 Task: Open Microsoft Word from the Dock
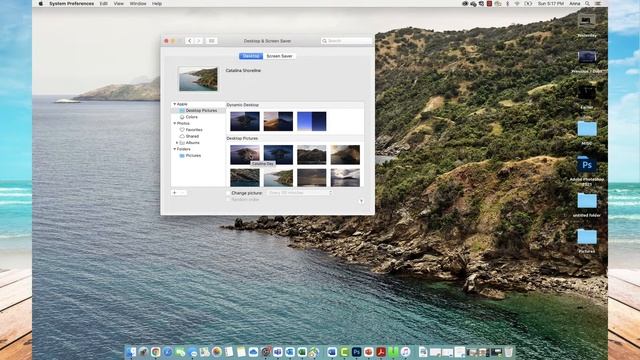[332, 352]
